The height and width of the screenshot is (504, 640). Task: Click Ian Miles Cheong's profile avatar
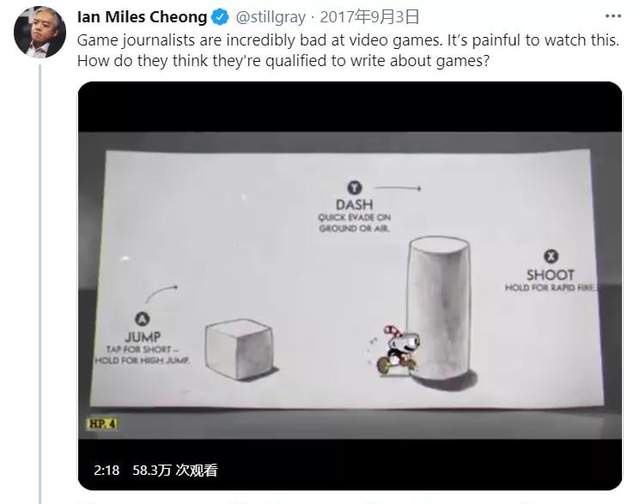coord(40,32)
